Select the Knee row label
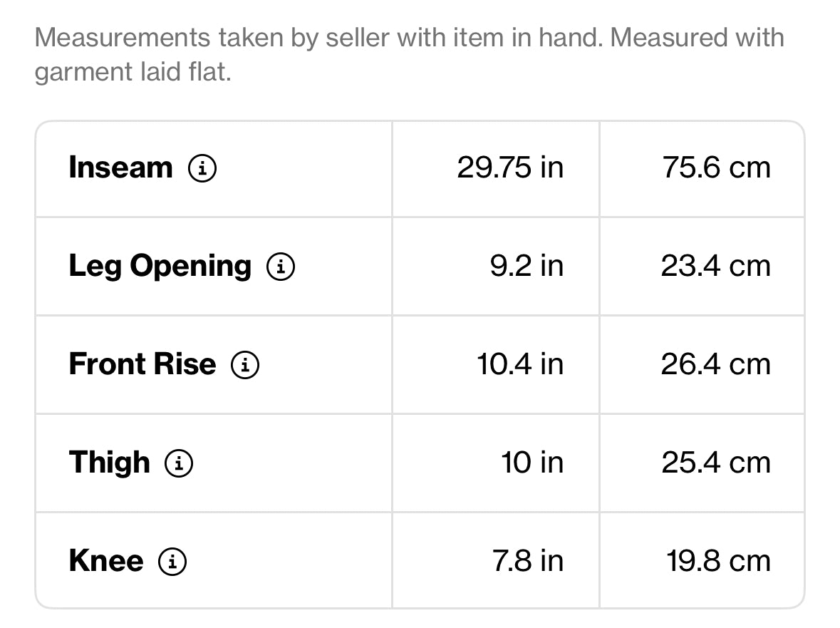The height and width of the screenshot is (628, 840). 106,561
